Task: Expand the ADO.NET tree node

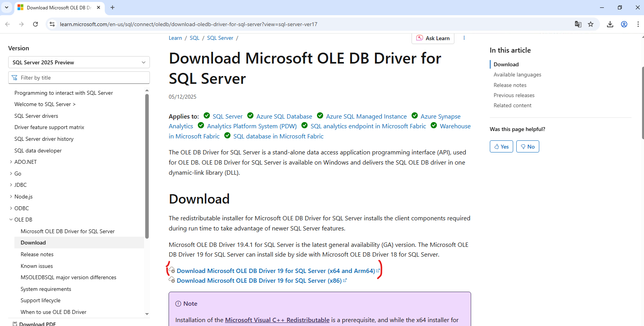Action: (11, 162)
